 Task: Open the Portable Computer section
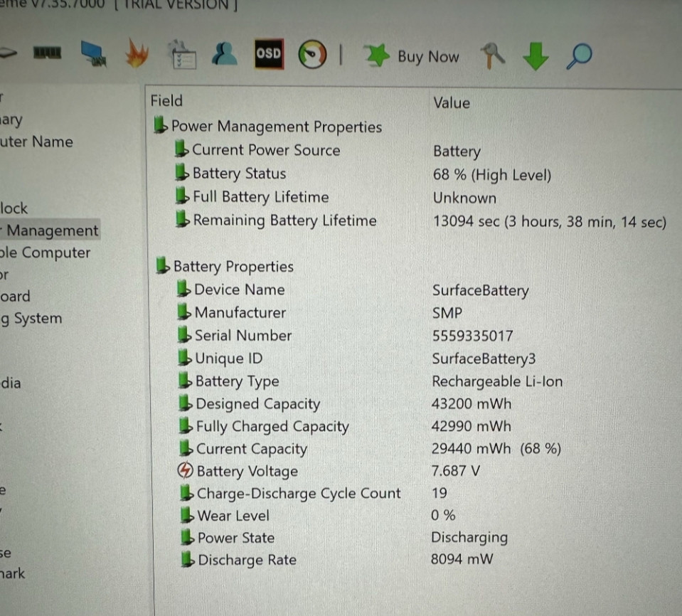tap(46, 253)
